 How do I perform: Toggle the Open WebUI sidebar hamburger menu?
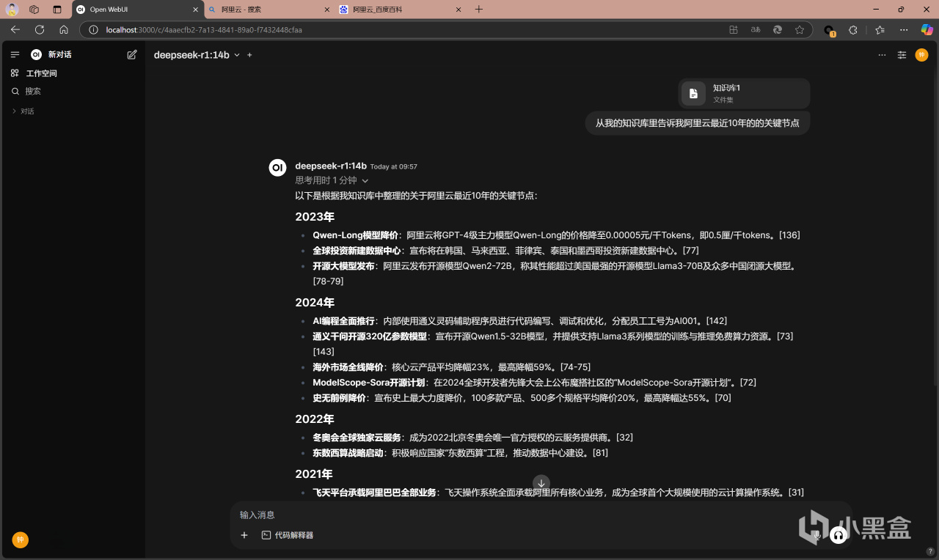(15, 55)
